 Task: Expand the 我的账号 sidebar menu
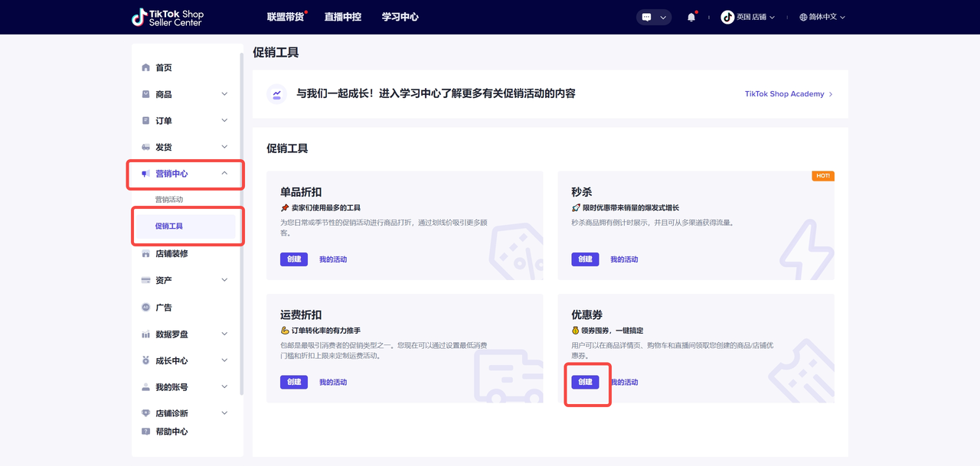[x=224, y=387]
